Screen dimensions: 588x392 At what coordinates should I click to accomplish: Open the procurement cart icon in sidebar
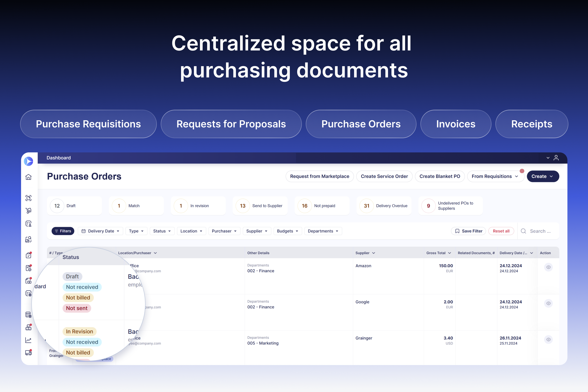coord(28,210)
